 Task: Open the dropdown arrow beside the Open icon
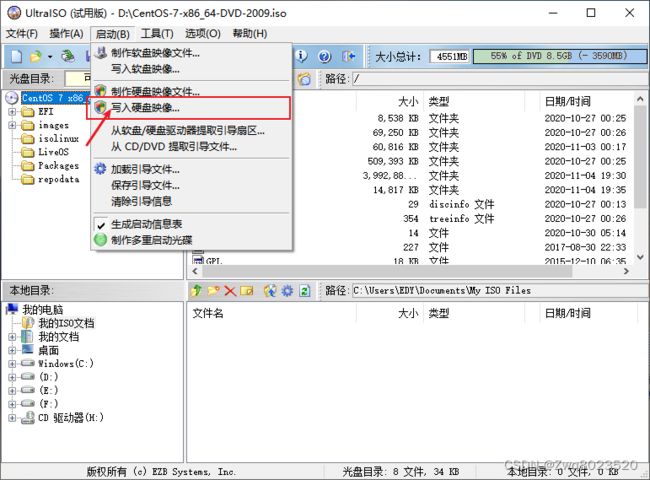coord(50,56)
